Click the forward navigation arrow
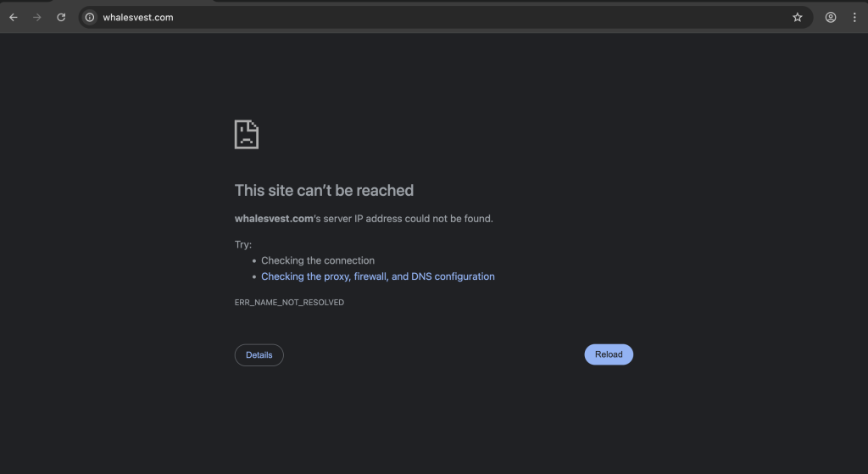This screenshot has height=474, width=868. (x=37, y=17)
